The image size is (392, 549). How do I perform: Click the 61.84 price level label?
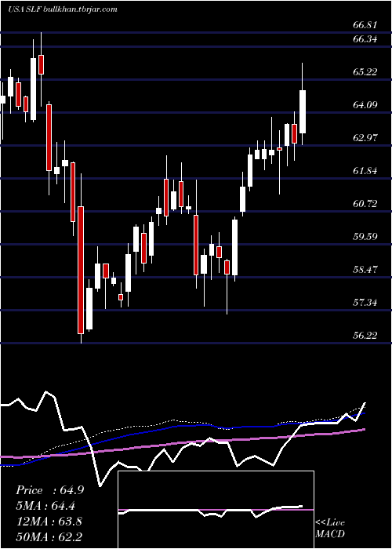(x=365, y=171)
